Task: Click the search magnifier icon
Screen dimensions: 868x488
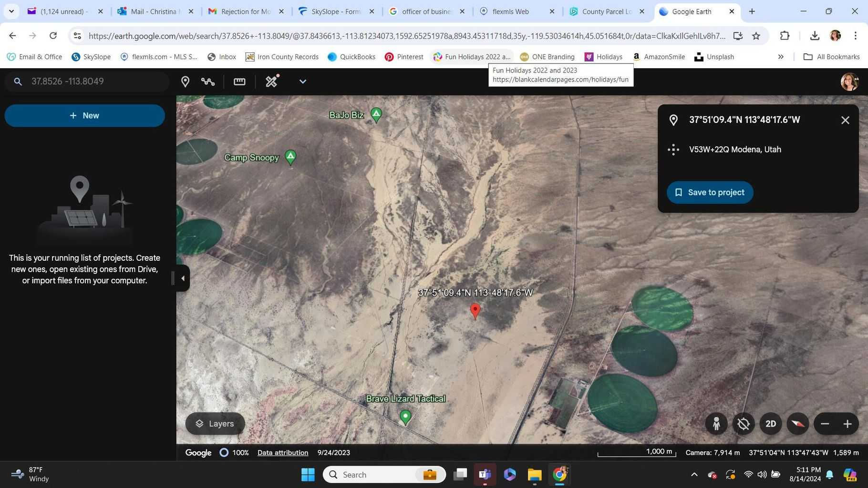Action: (x=18, y=81)
